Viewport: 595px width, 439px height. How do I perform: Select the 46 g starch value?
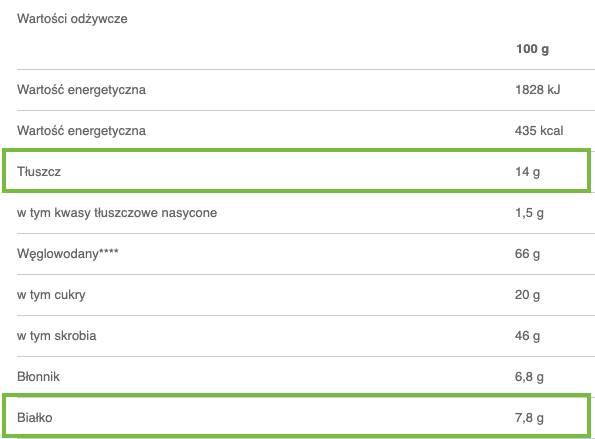coord(527,336)
